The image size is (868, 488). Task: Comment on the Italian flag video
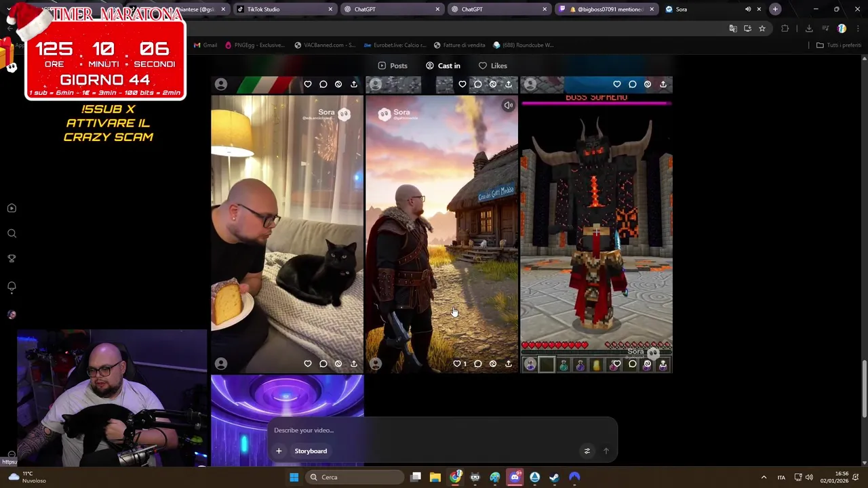[323, 84]
